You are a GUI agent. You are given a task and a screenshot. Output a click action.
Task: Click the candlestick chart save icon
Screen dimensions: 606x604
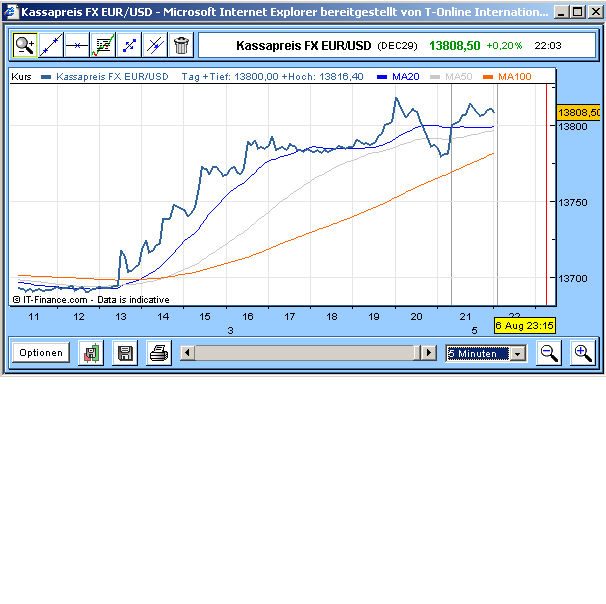91,353
